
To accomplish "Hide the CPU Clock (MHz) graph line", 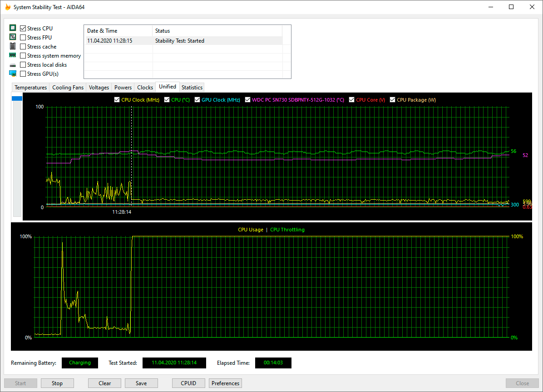I will [117, 100].
